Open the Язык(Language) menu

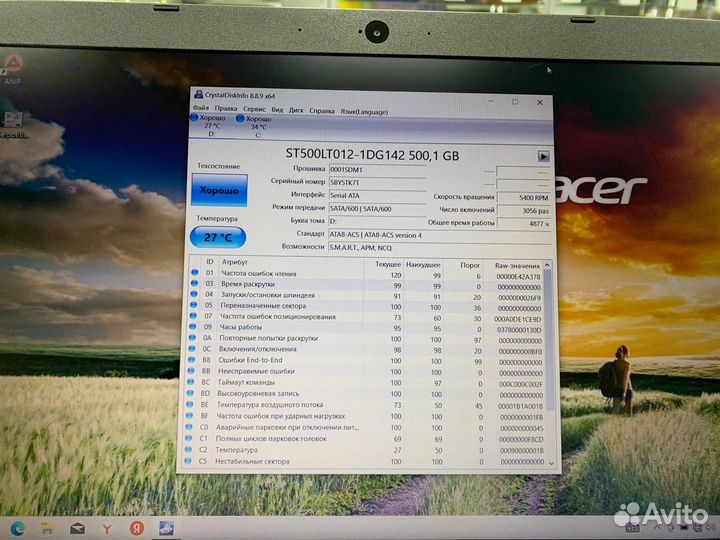(364, 112)
